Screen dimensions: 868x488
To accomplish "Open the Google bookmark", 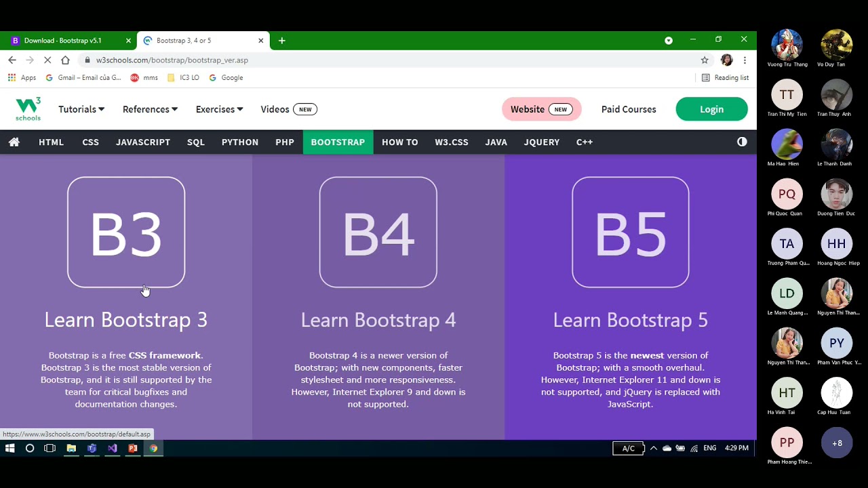I will click(x=226, y=78).
